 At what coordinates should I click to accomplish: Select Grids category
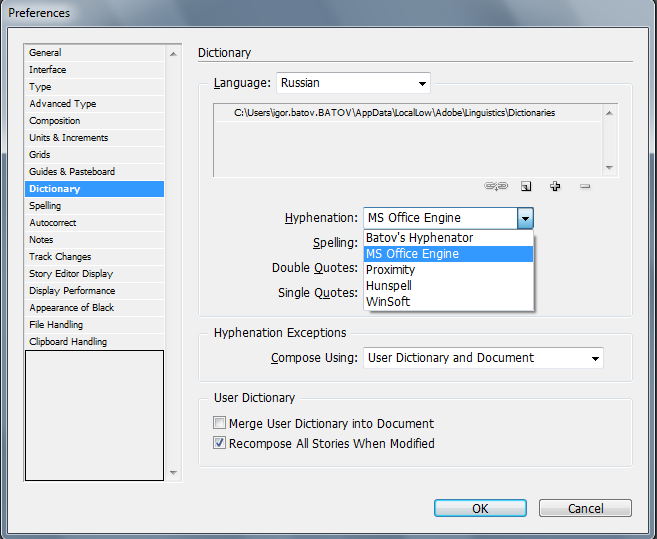[x=94, y=155]
